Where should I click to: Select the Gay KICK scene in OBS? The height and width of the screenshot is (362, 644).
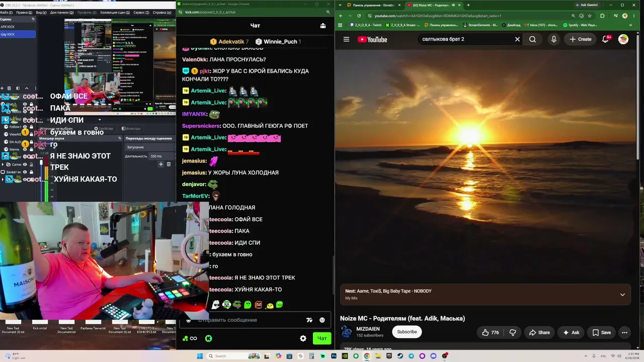tap(18, 34)
